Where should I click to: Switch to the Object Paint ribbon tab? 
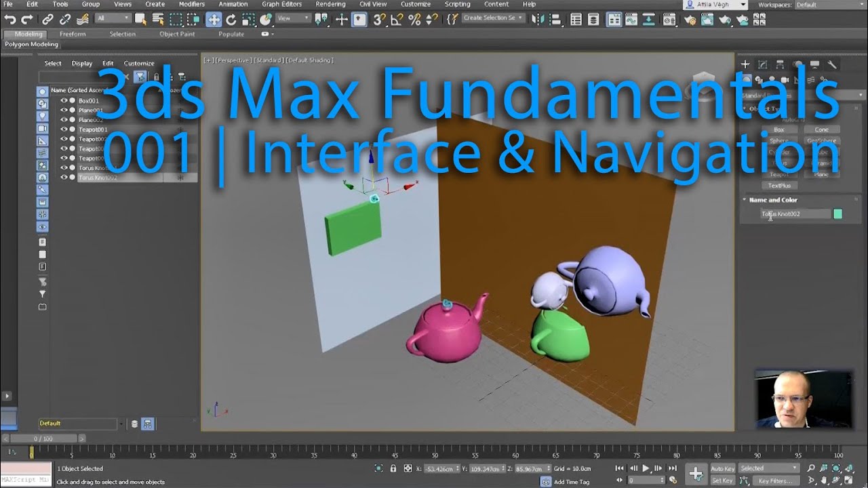(x=177, y=34)
